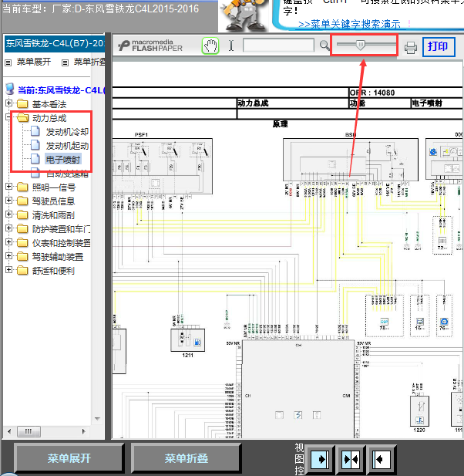Click the printer icon in FlashPaper toolbar

click(411, 48)
